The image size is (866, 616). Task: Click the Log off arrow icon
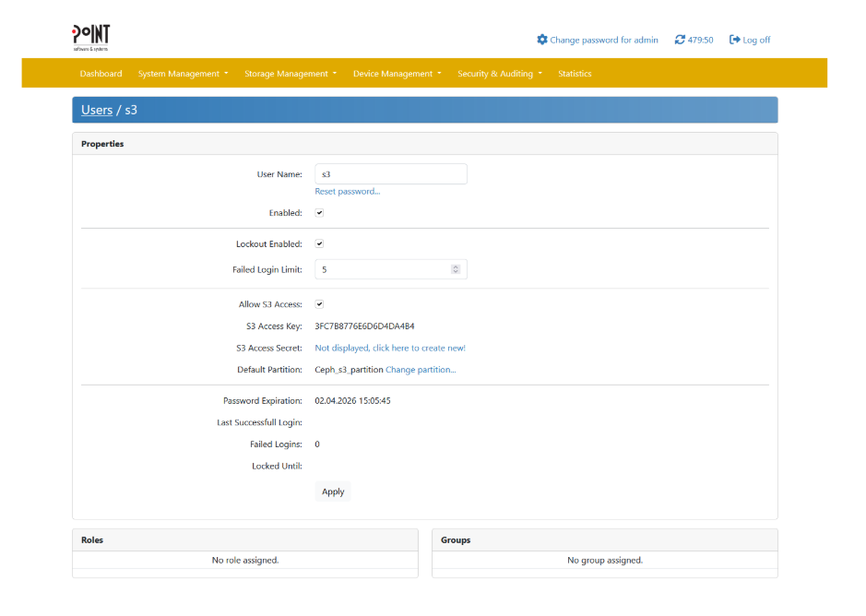pyautogui.click(x=734, y=40)
